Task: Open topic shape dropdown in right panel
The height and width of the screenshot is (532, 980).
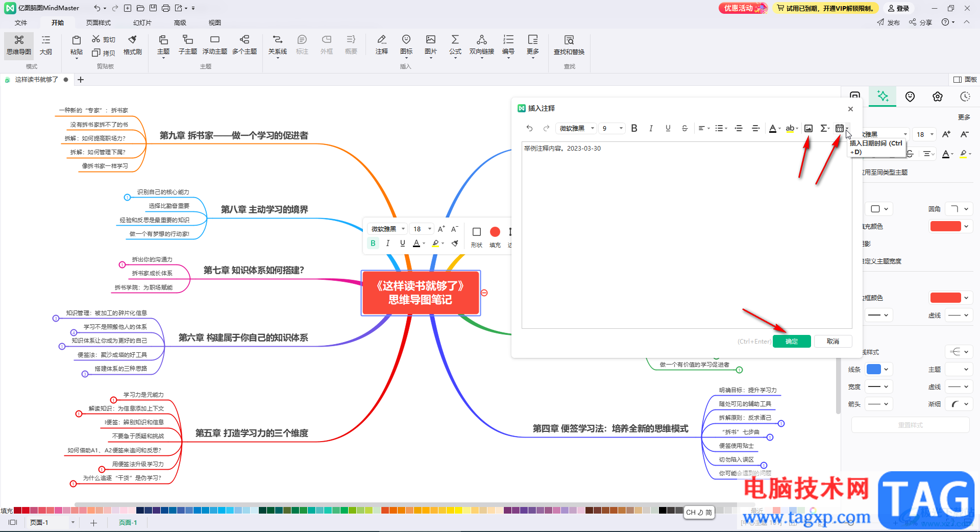Action: tap(879, 209)
